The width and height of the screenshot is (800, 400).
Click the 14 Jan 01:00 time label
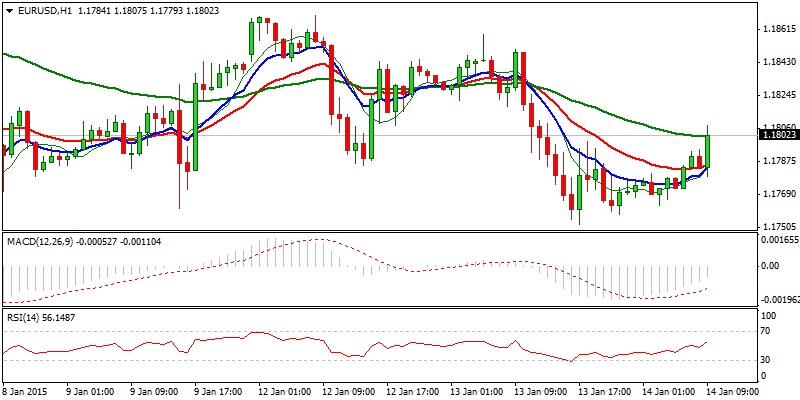coord(668,391)
